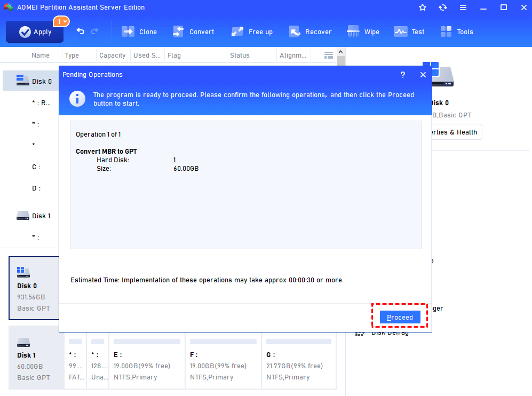
Task: Click the Used S... column header
Action: [x=147, y=56]
